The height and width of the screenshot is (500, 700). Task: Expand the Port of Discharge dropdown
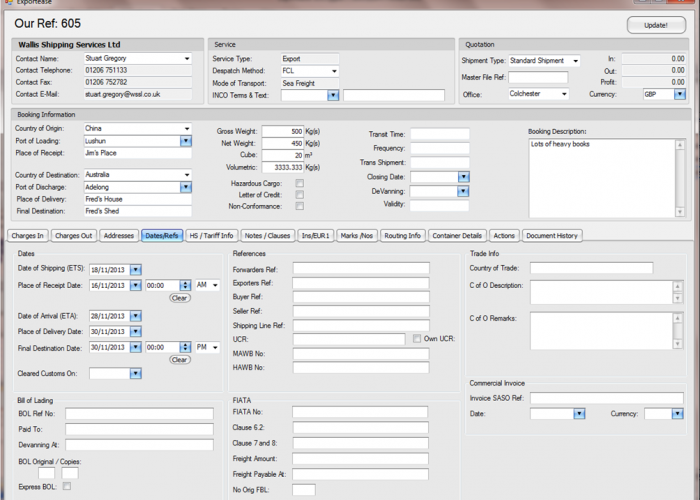[x=186, y=188]
